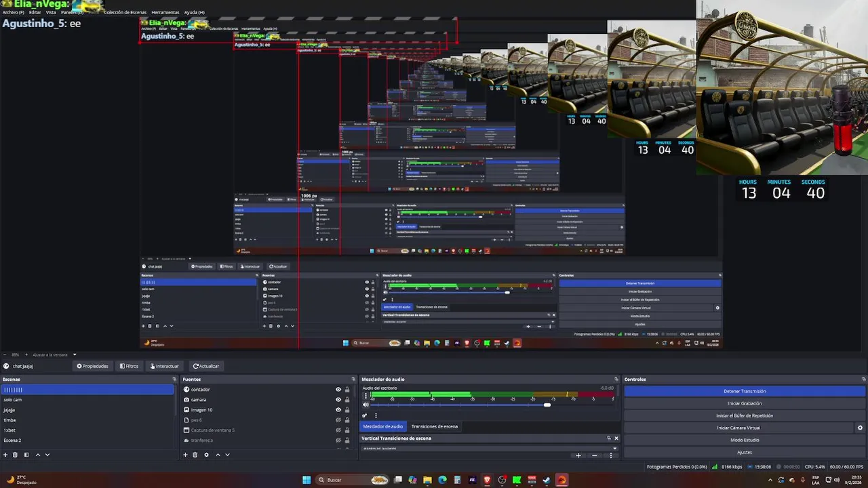Remove scene transition with minus button
Screen dimensions: 868x488
tap(595, 455)
